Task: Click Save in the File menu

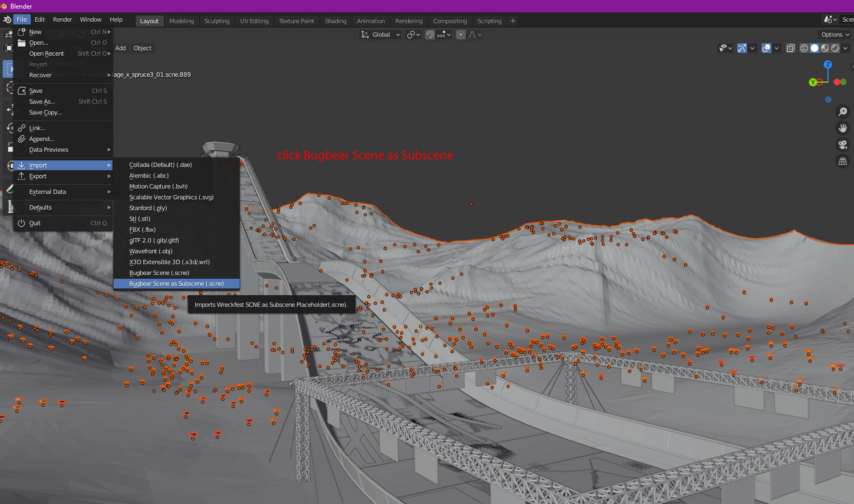Action: click(x=63, y=91)
